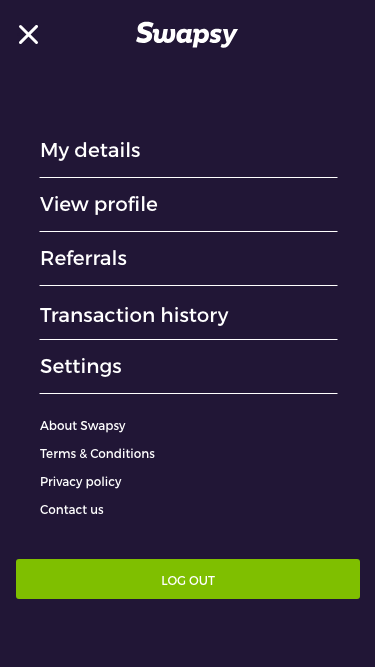The height and width of the screenshot is (667, 375).
Task: Get support through Contact us
Action: click(x=72, y=510)
